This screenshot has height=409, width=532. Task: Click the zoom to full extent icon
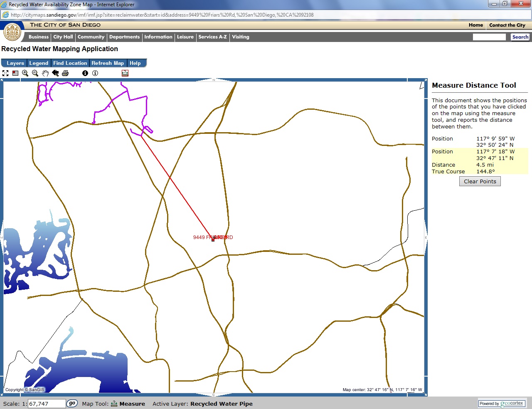pos(5,73)
